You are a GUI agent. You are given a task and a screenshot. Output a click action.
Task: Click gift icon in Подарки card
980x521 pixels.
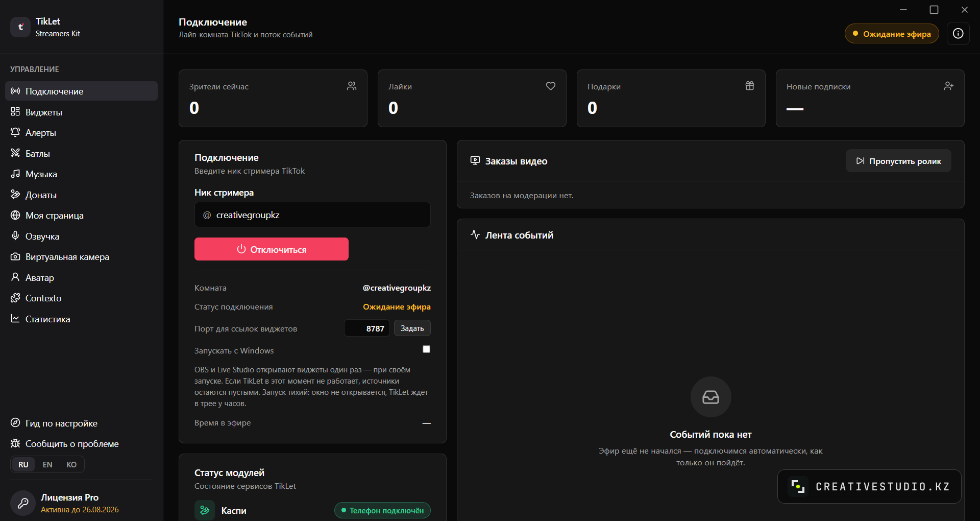[x=750, y=86]
